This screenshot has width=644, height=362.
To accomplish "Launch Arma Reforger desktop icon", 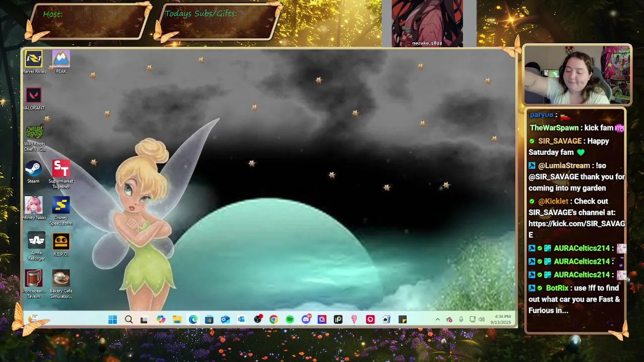I will [x=36, y=247].
